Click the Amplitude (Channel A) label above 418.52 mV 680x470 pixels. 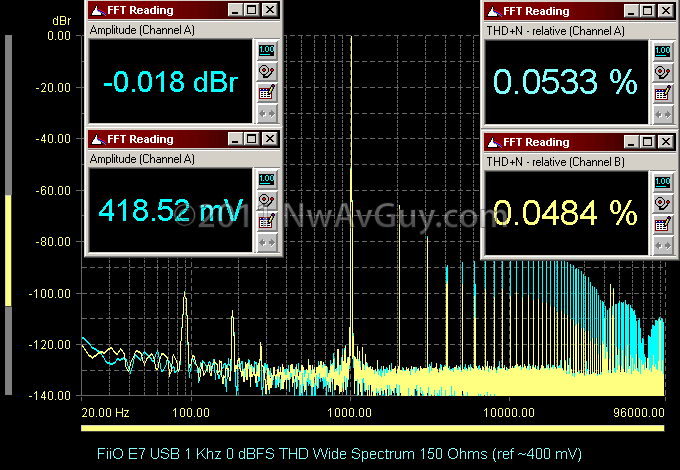click(x=142, y=159)
